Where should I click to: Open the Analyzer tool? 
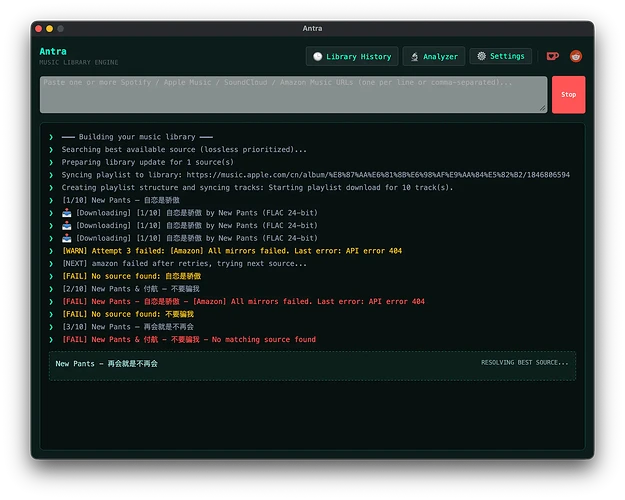(x=434, y=57)
